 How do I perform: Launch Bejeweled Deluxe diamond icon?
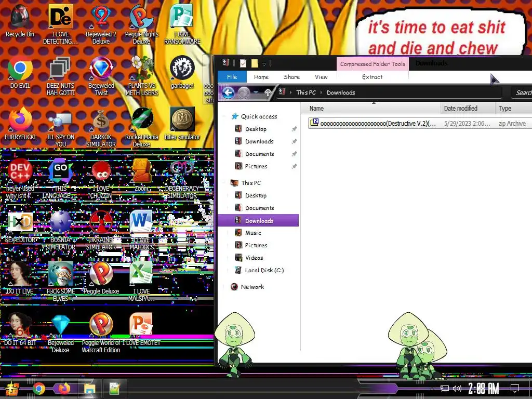[x=60, y=333]
